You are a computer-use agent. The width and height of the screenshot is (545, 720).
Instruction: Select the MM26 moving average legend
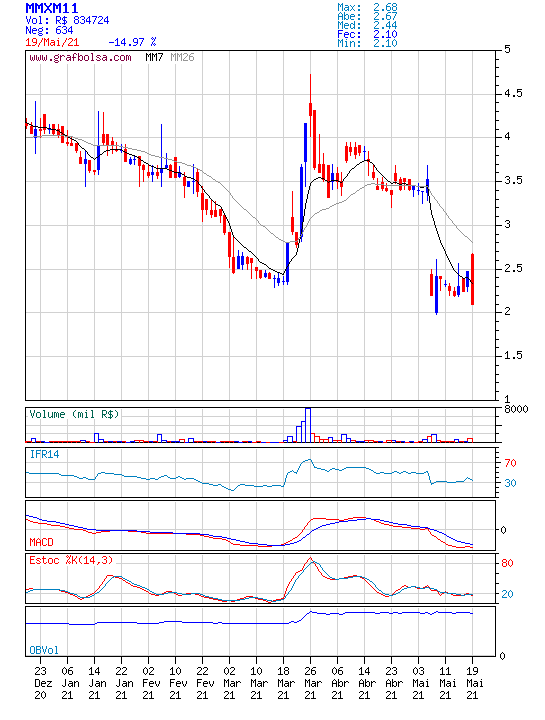(182, 57)
